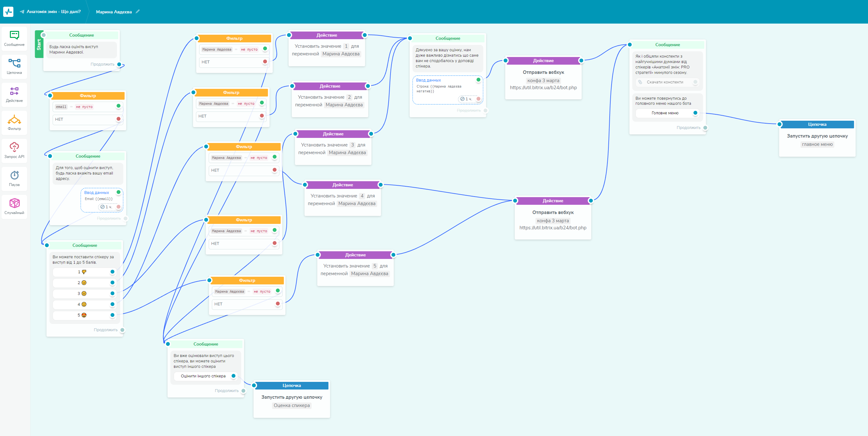868x436 pixels.
Task: Click the Telegram bot icon in breadcrumb
Action: pyautogui.click(x=22, y=12)
